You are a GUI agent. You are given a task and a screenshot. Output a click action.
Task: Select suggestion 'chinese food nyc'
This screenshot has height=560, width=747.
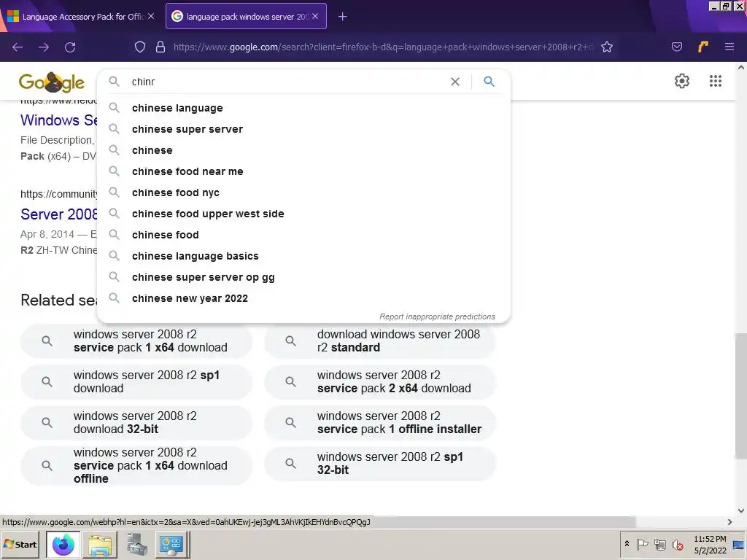click(x=304, y=192)
